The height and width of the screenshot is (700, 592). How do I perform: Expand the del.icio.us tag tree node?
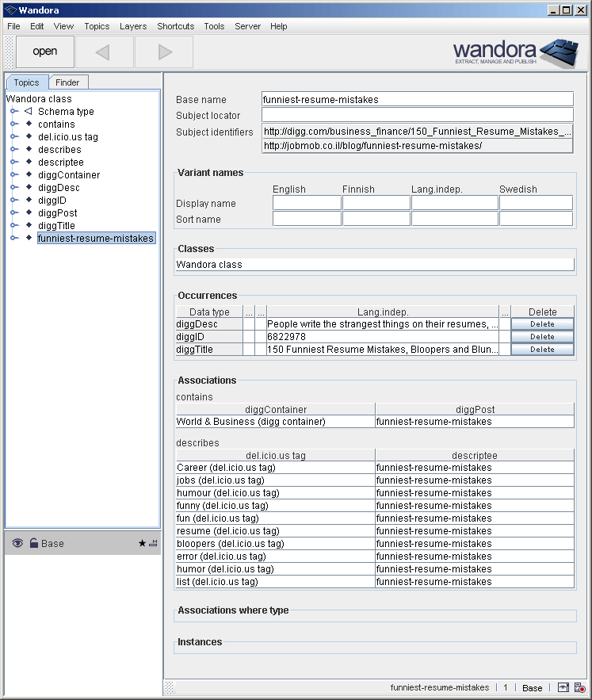coord(13,137)
